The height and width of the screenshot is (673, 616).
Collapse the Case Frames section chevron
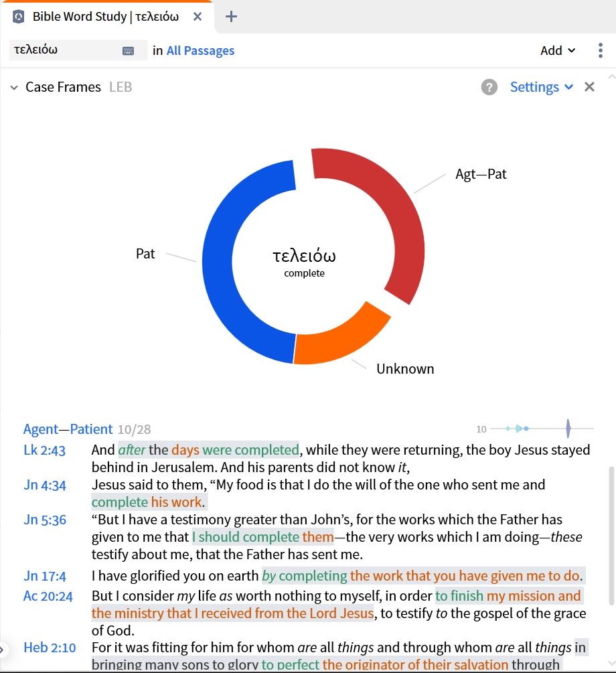(x=14, y=88)
